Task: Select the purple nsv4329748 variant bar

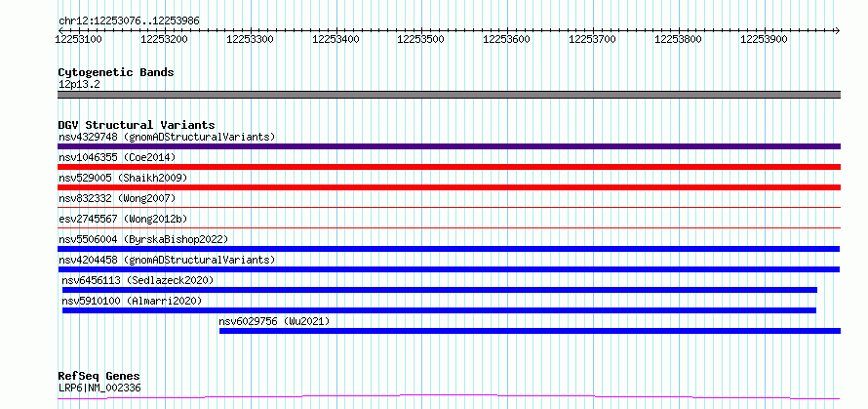Action: [x=449, y=146]
